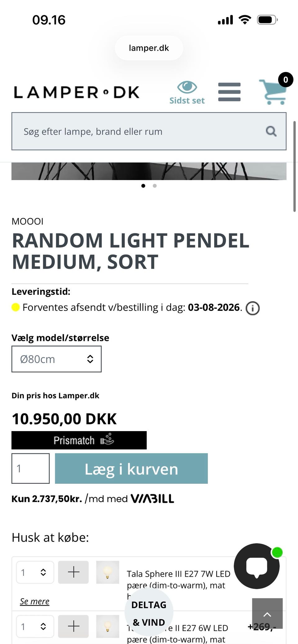Viewport: 298px width, 644px height.
Task: Open the chat bubble widget
Action: (257, 566)
